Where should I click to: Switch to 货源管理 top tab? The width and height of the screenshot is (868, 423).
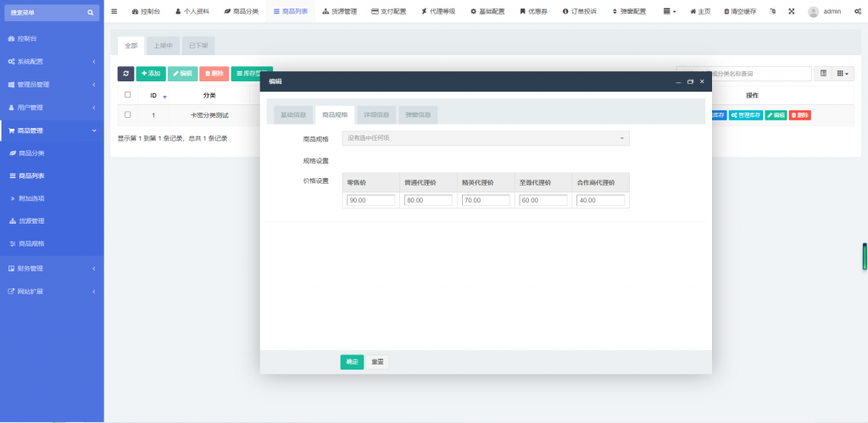click(x=340, y=11)
